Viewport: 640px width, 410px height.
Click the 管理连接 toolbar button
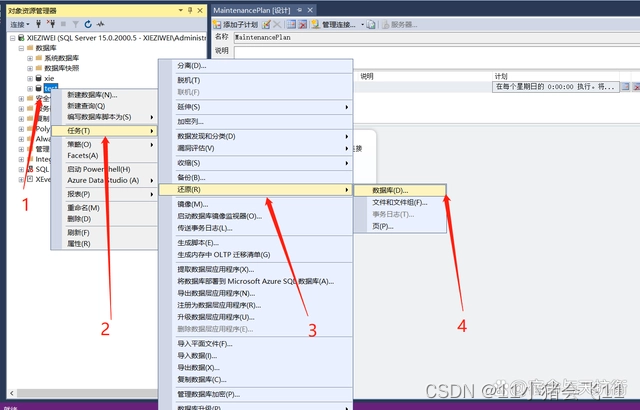pos(334,25)
